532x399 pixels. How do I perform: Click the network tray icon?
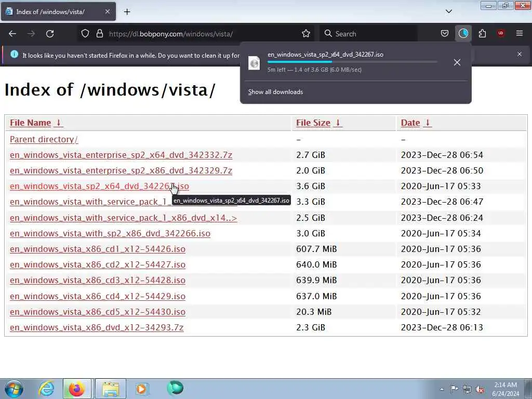point(467,389)
